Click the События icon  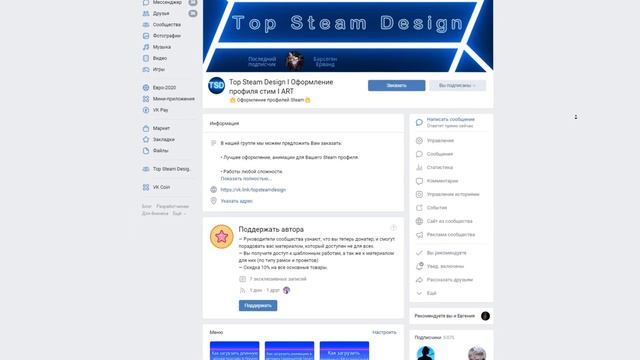[x=419, y=208]
